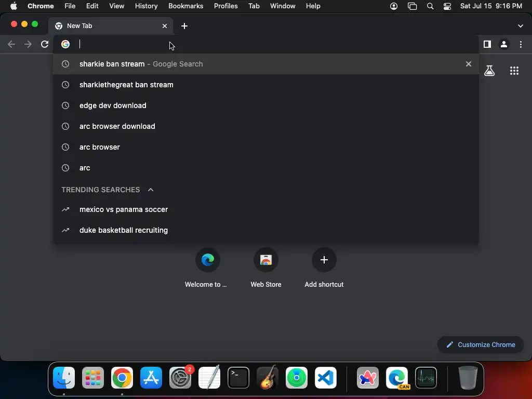The width and height of the screenshot is (532, 399).
Task: Open Find My from the Dock
Action: pos(297,378)
